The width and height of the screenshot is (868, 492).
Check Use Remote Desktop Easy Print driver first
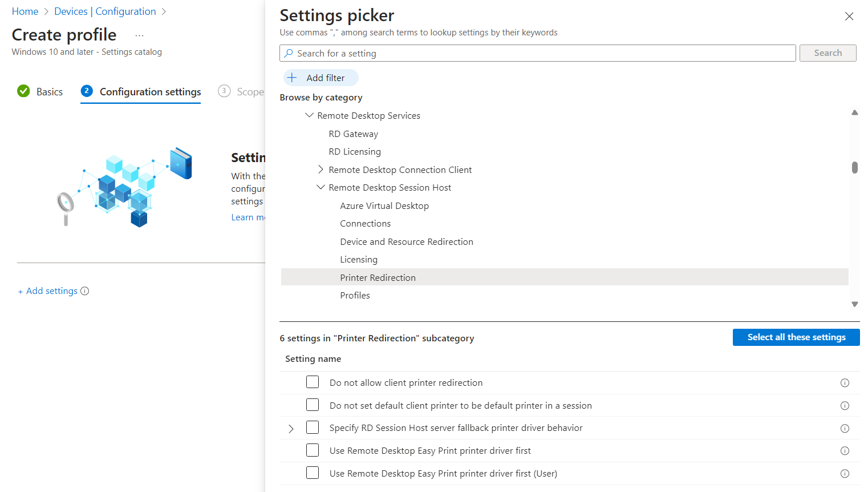[x=313, y=450]
